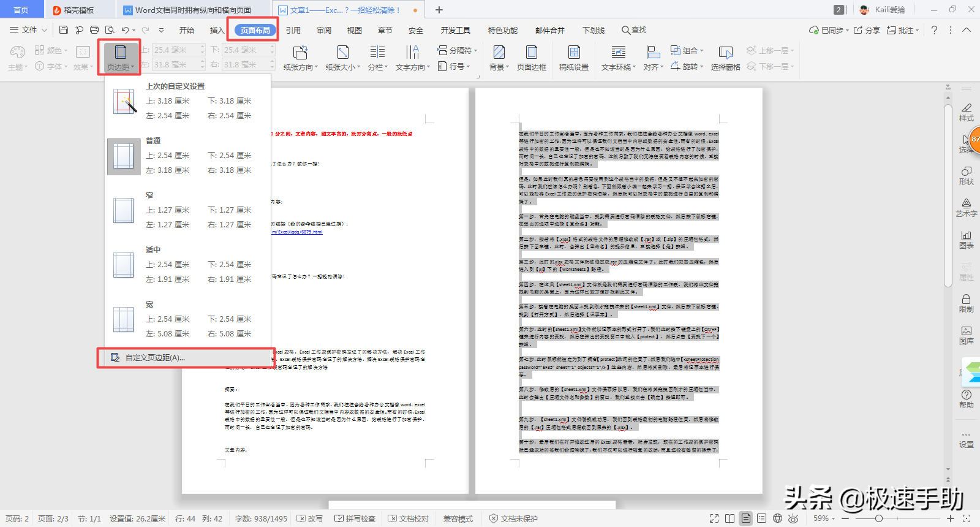980x527 pixels.
Task: Select the 适中 moderate margin preset
Action: pos(188,265)
